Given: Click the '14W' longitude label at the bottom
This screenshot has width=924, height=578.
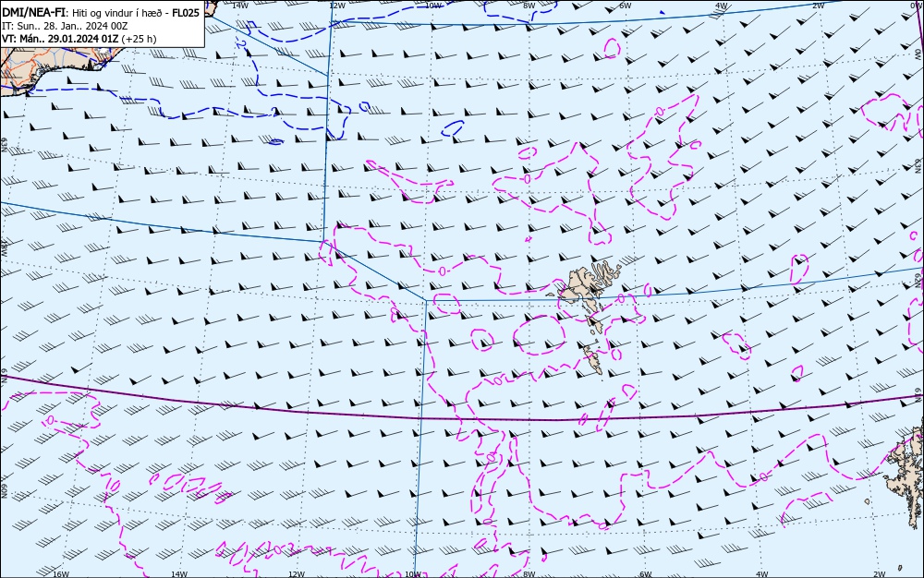Looking at the screenshot, I should (178, 574).
